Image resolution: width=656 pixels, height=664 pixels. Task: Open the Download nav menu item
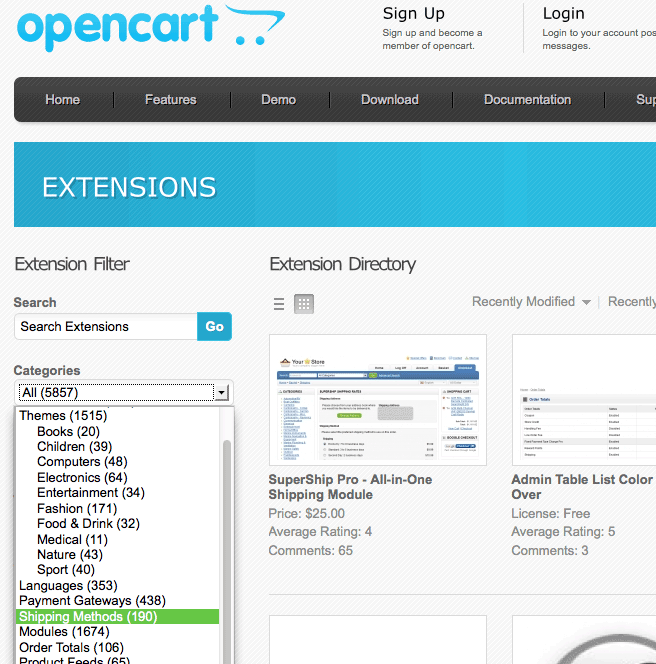pyautogui.click(x=389, y=100)
